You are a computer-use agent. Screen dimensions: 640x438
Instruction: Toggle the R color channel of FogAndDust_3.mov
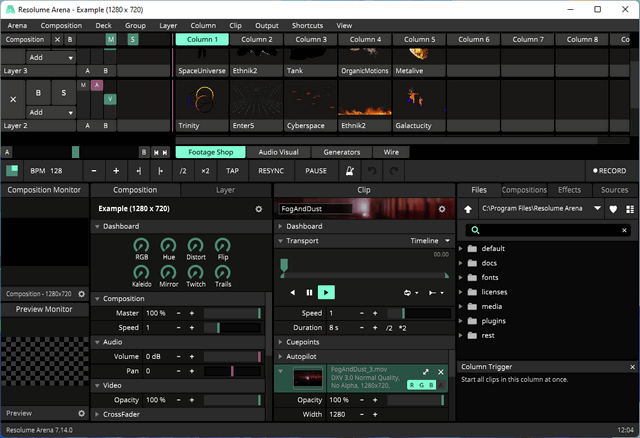pos(413,384)
